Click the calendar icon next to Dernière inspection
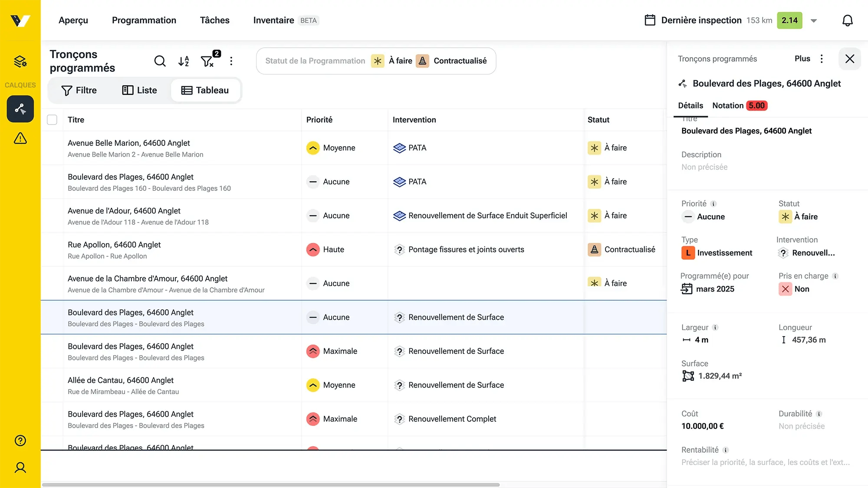Screen dimensions: 868x488 651,20
